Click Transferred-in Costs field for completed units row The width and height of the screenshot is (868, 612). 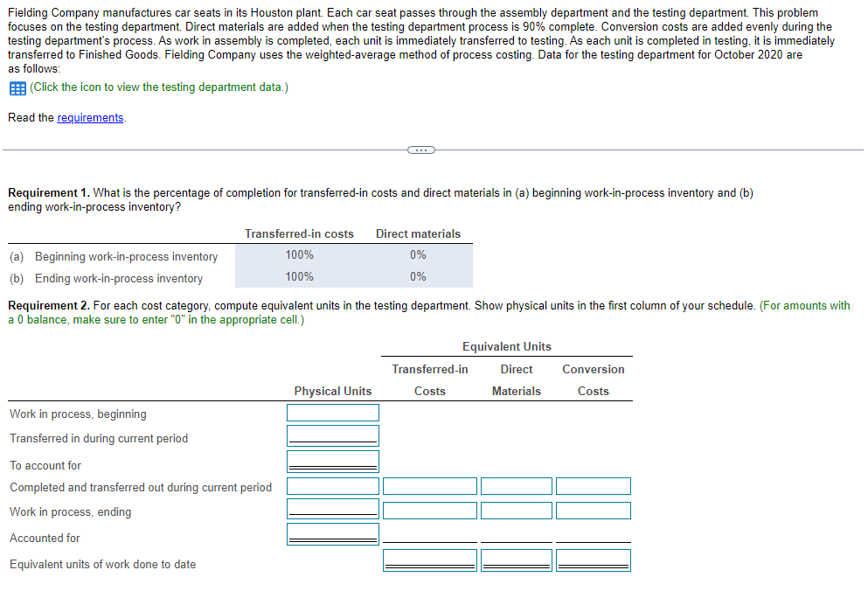tap(429, 485)
